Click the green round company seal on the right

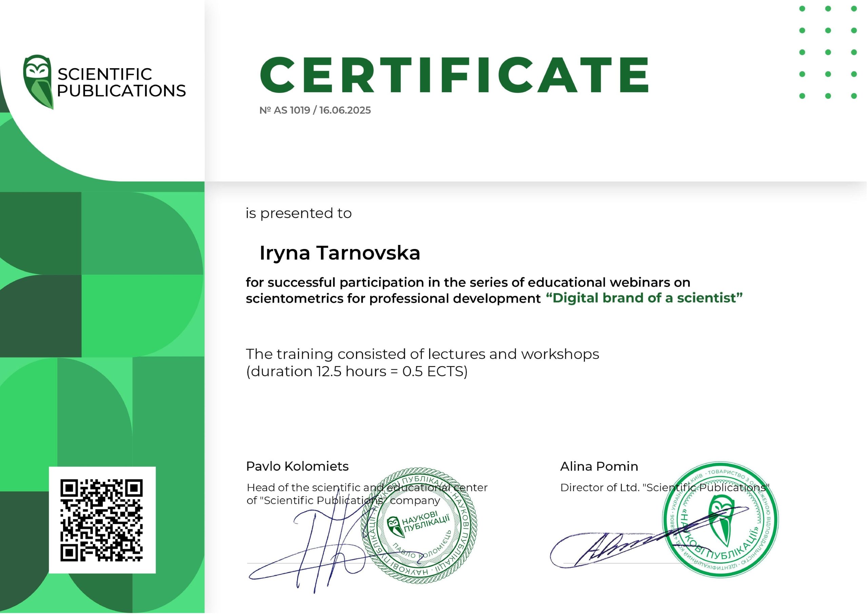(721, 520)
